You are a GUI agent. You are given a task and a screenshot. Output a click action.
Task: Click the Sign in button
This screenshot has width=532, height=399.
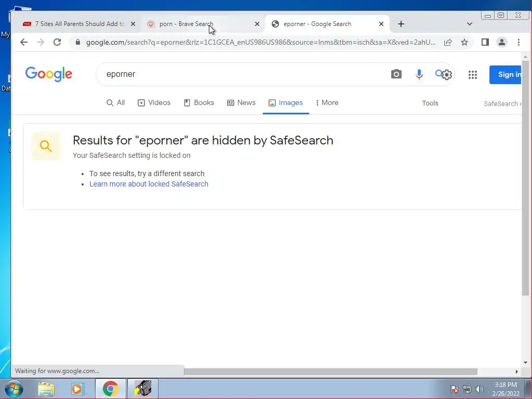[x=506, y=75]
